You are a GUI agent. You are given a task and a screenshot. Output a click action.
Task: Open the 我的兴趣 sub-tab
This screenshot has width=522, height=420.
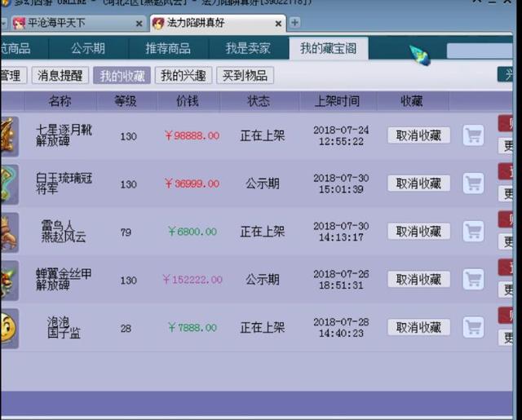pyautogui.click(x=184, y=76)
